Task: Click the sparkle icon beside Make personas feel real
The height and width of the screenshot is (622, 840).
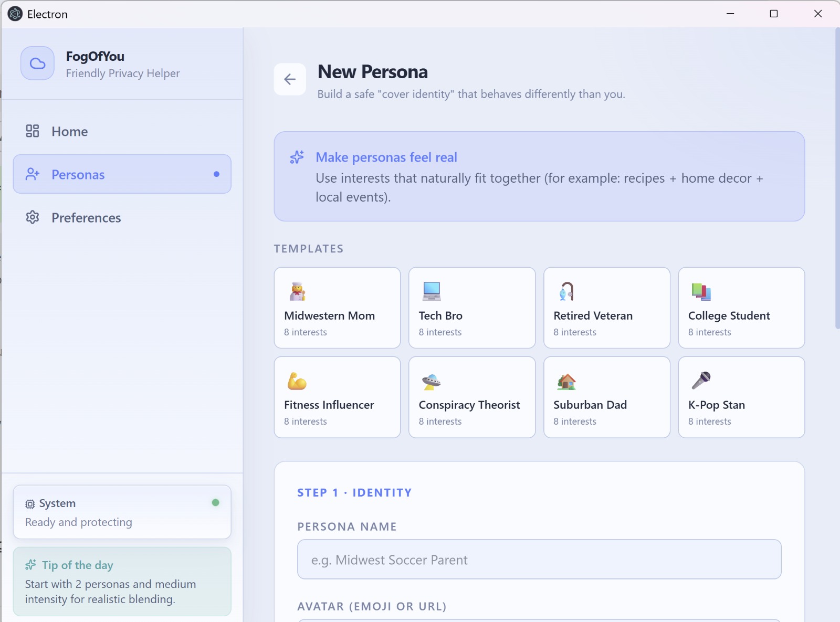Action: [x=297, y=157]
